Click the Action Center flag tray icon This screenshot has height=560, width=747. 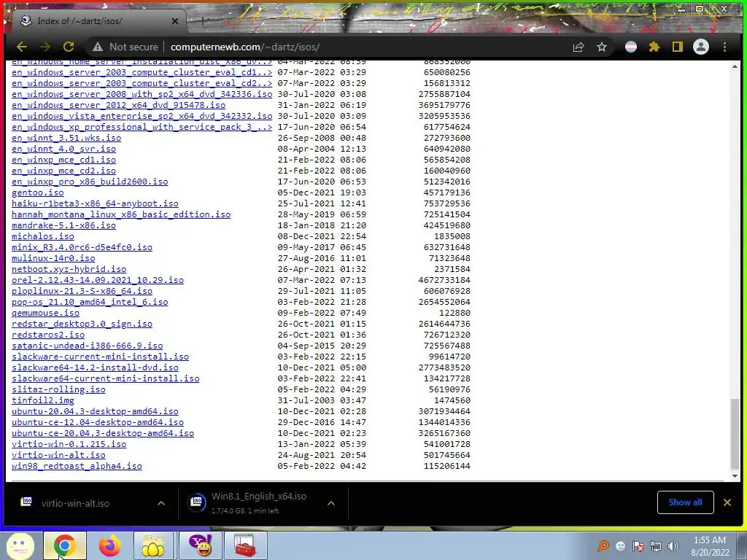coord(638,546)
